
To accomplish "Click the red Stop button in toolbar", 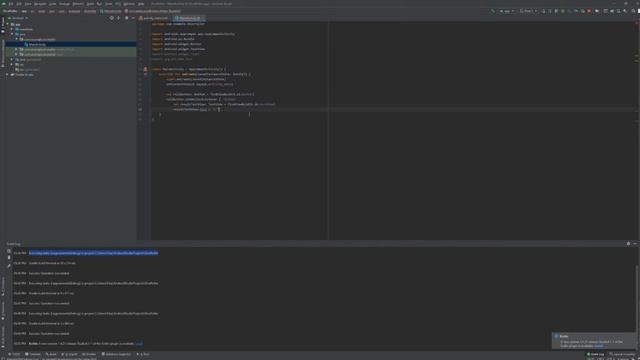I will [589, 11].
